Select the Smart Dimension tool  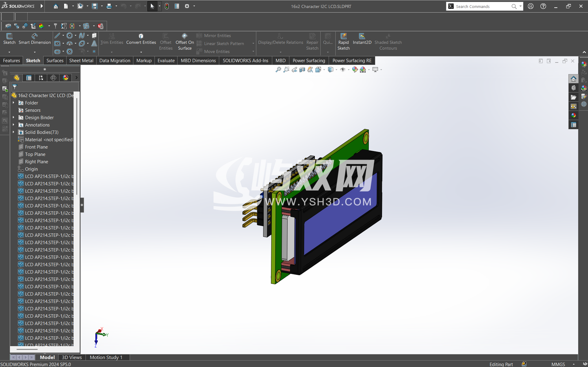[35, 40]
